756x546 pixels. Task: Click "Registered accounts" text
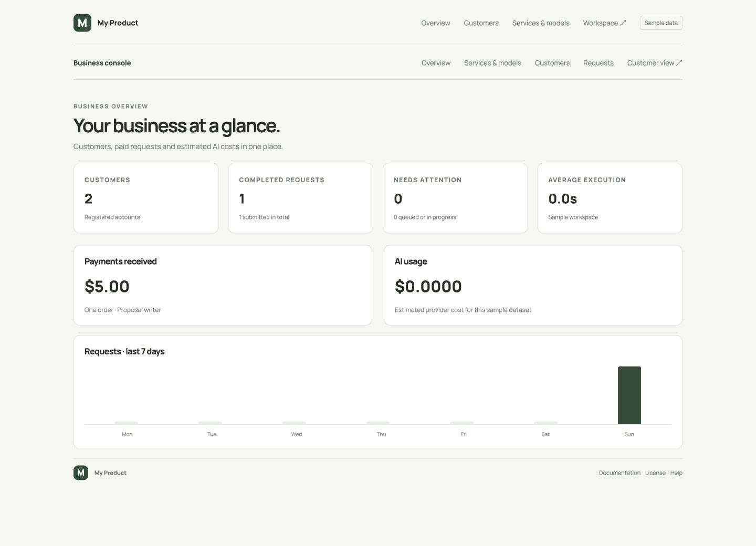[x=112, y=217]
